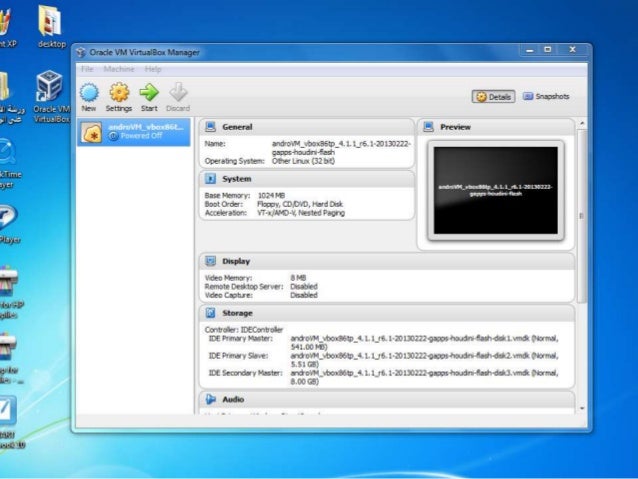
Task: Open Settings with the gear icon
Action: 119,93
